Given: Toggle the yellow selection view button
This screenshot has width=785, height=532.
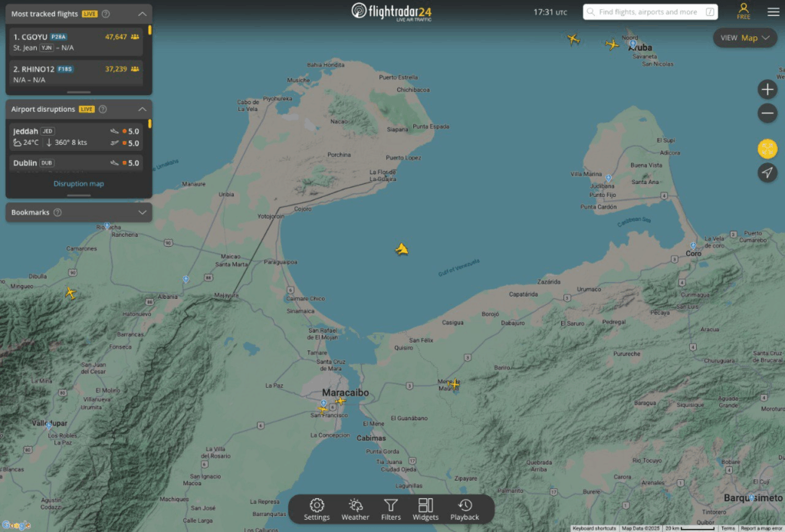Looking at the screenshot, I should pos(767,148).
